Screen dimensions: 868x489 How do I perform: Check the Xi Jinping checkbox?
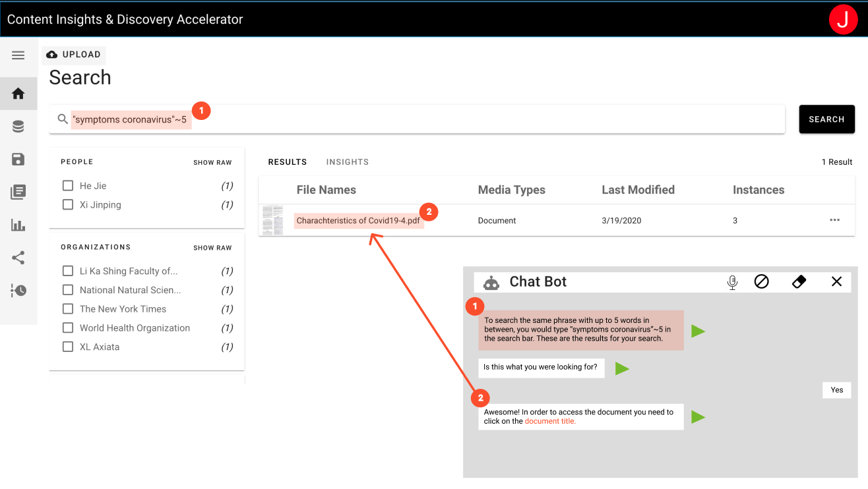point(67,205)
